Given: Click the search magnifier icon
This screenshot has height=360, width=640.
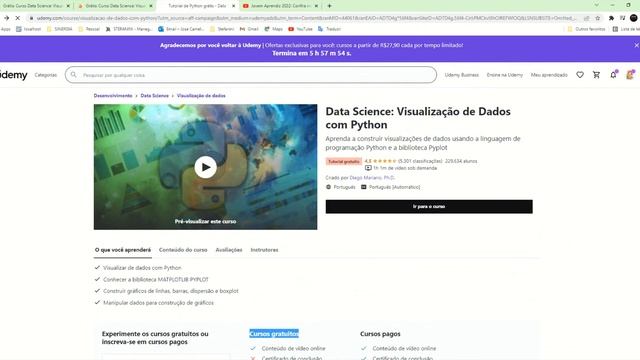Looking at the screenshot, I should [x=73, y=75].
